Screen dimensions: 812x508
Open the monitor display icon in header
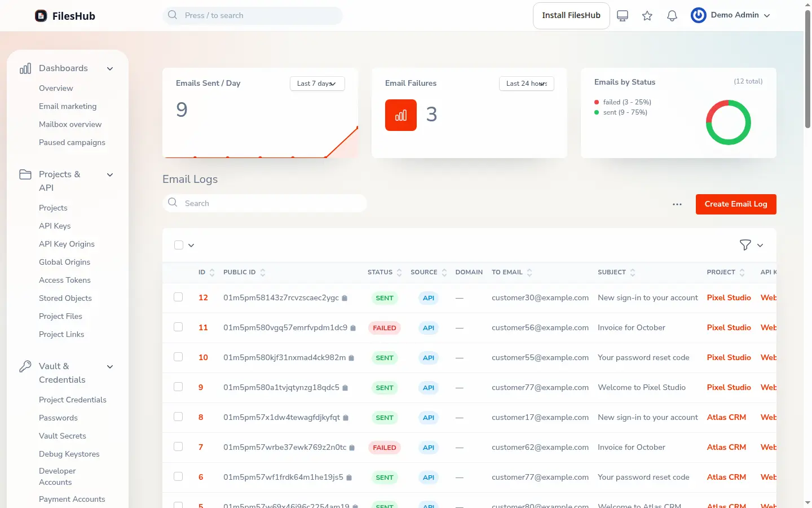(623, 16)
